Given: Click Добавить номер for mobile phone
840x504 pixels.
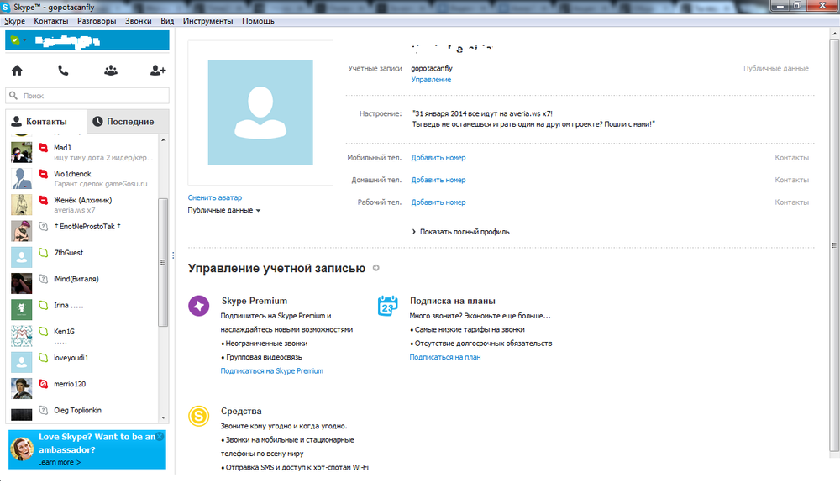Looking at the screenshot, I should click(x=438, y=158).
